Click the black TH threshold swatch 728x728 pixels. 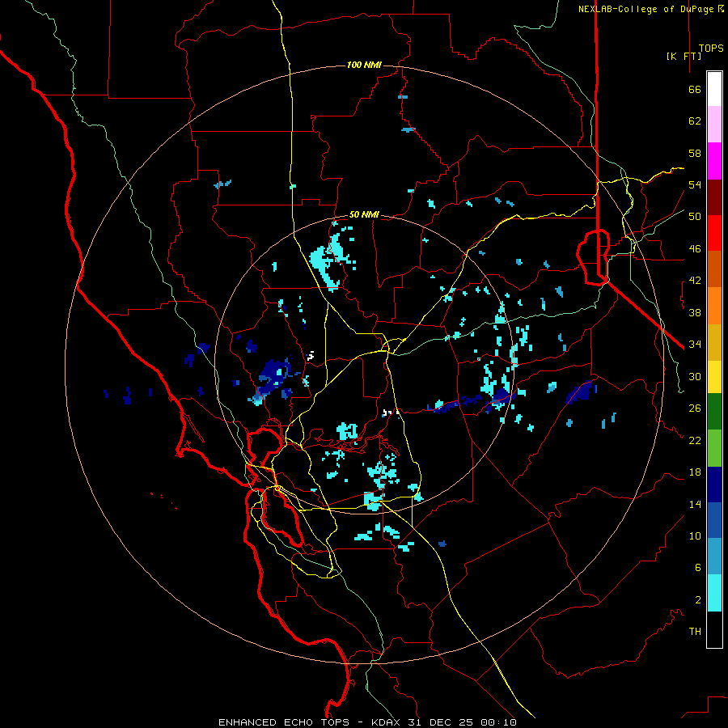[714, 629]
